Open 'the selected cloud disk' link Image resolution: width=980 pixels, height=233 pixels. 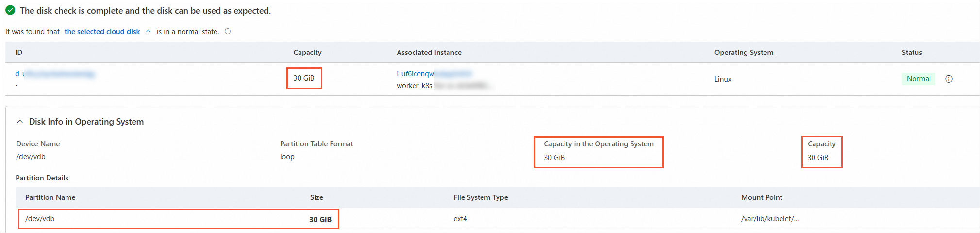point(102,32)
